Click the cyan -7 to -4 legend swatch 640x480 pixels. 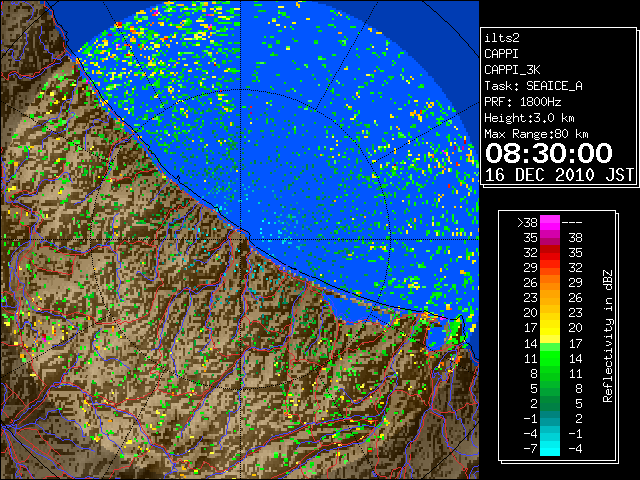point(550,448)
